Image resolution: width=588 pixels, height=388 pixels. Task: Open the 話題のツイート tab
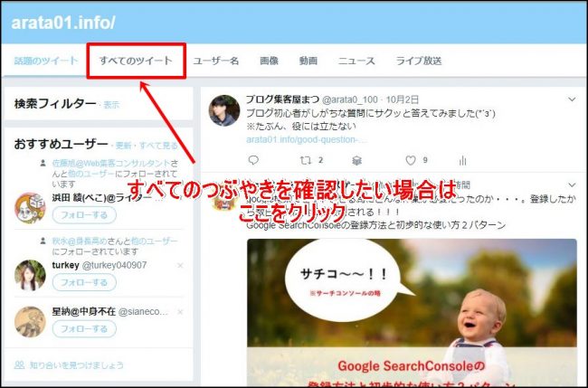click(x=46, y=61)
